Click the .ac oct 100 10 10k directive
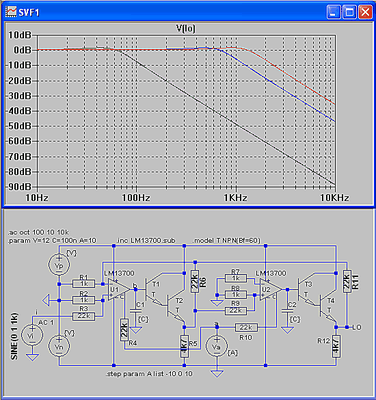376x400 pixels. [x=38, y=232]
